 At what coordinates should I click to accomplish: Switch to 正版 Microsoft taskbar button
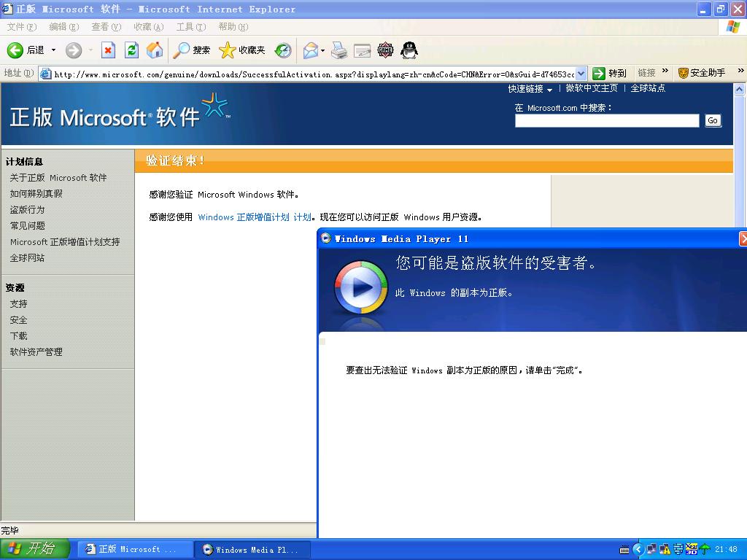click(x=135, y=550)
